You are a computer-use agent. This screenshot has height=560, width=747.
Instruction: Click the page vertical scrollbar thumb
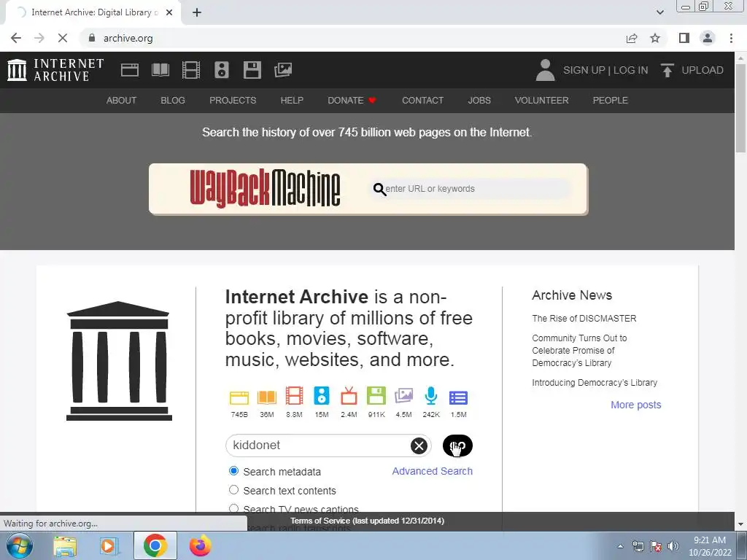click(740, 108)
